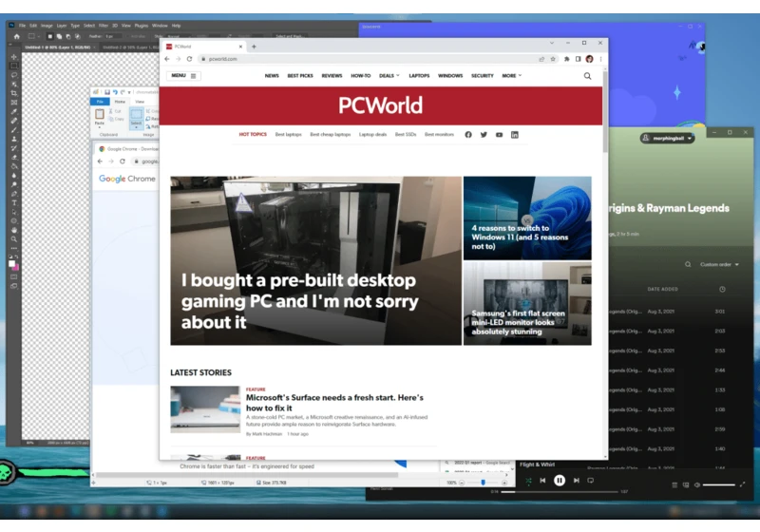Click the Paint zoom-in plus button
760x532 pixels.
click(504, 483)
